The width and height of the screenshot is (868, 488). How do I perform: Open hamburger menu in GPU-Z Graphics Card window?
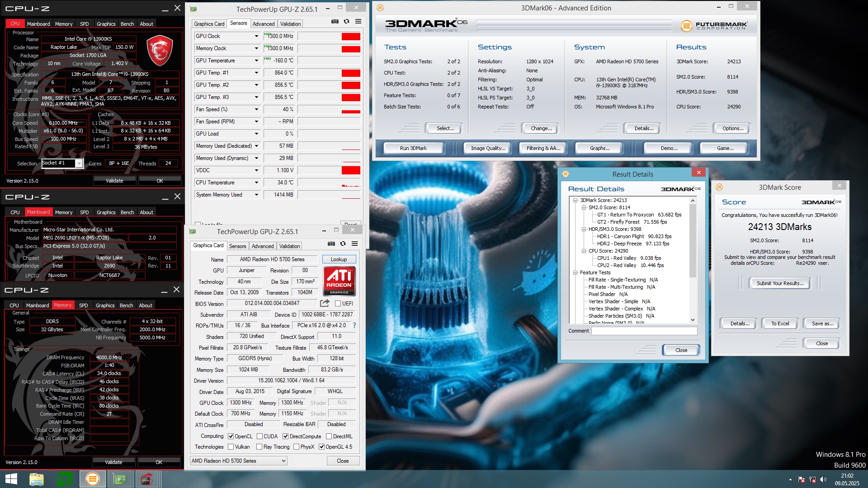(x=355, y=244)
